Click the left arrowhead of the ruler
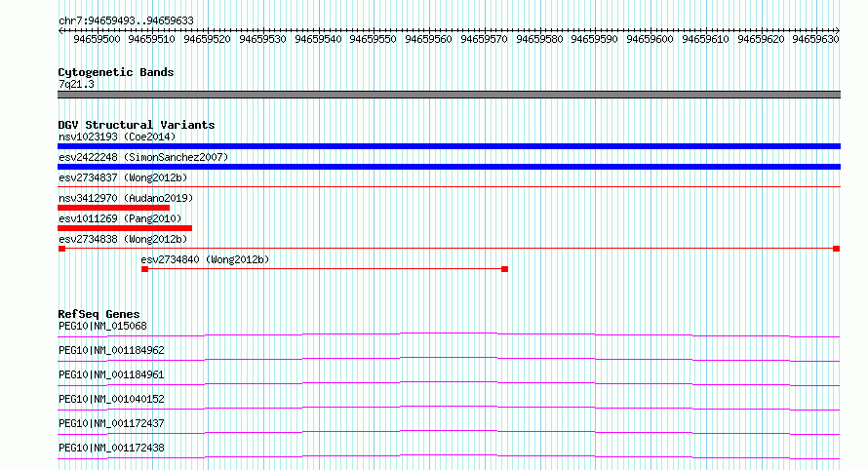 point(60,31)
